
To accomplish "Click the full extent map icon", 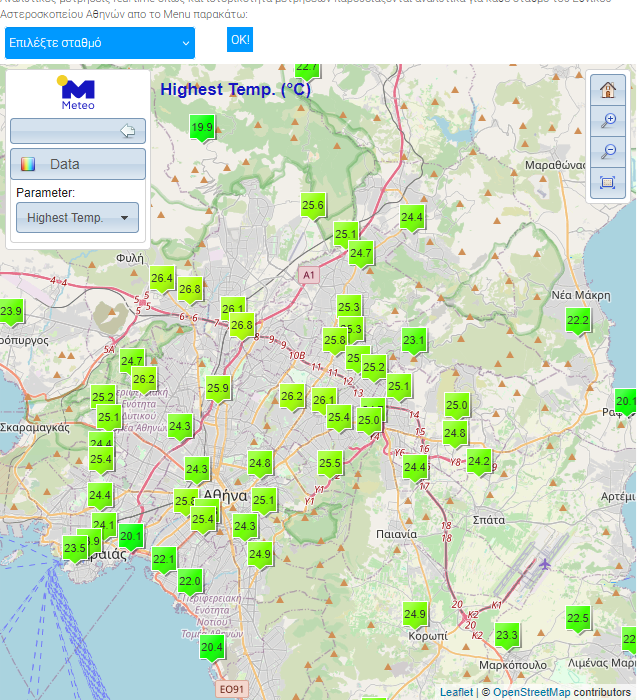I will [x=608, y=183].
